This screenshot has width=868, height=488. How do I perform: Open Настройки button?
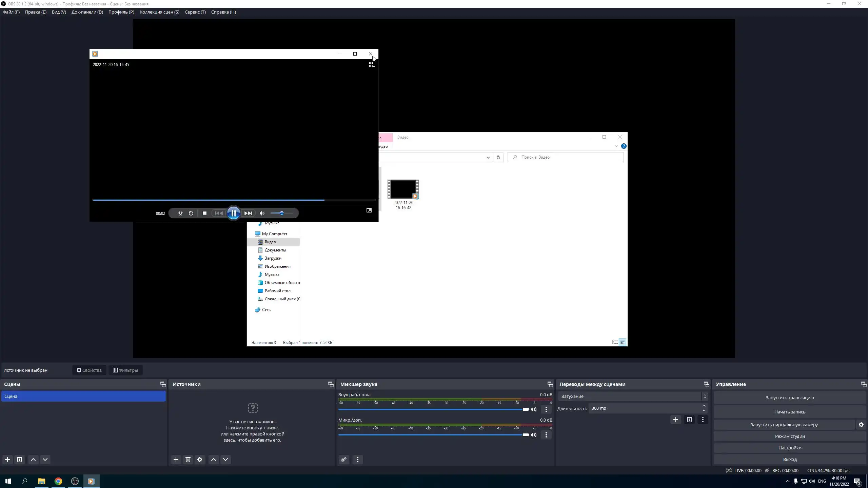pos(790,448)
